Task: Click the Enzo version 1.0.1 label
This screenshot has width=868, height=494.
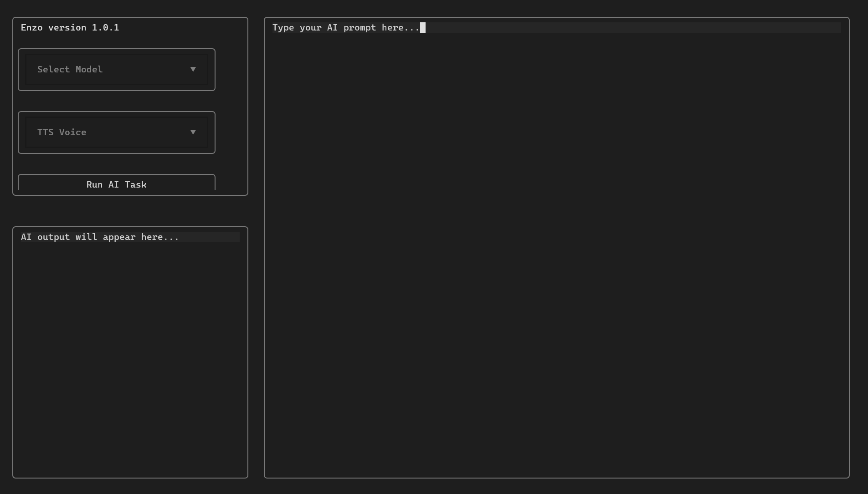Action: point(70,27)
